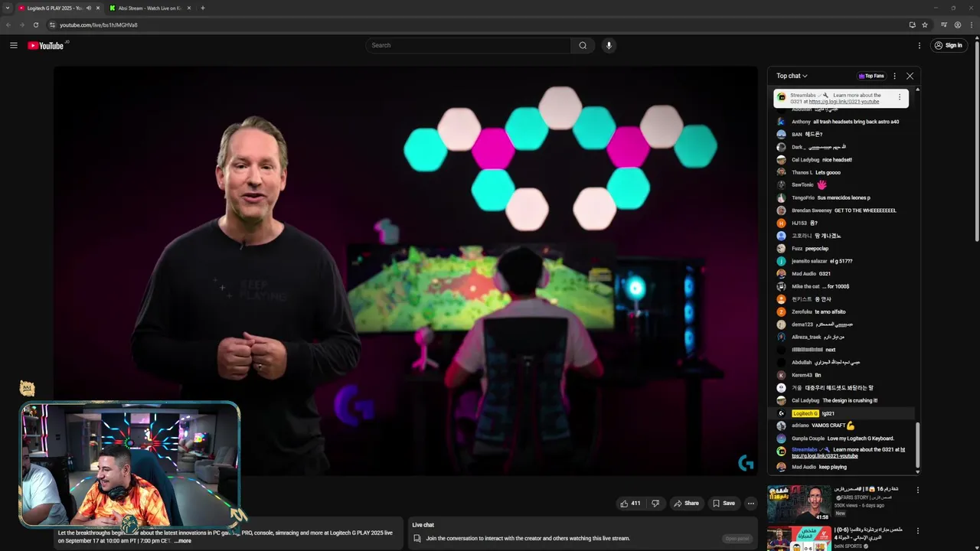Click the search magnifier button

[x=583, y=45]
